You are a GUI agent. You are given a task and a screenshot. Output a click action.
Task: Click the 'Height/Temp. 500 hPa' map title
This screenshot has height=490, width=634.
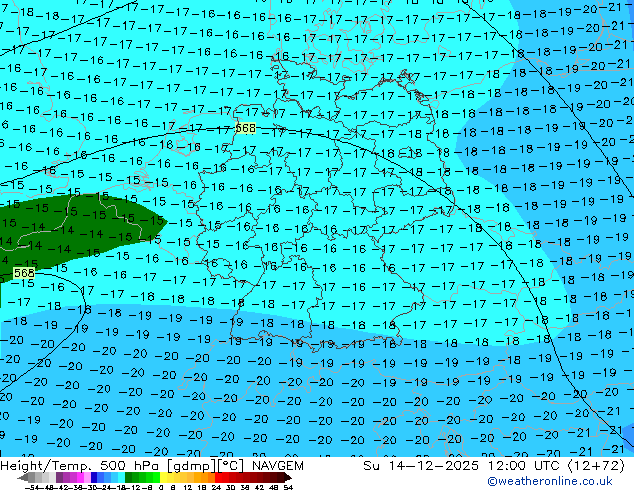tap(82, 466)
